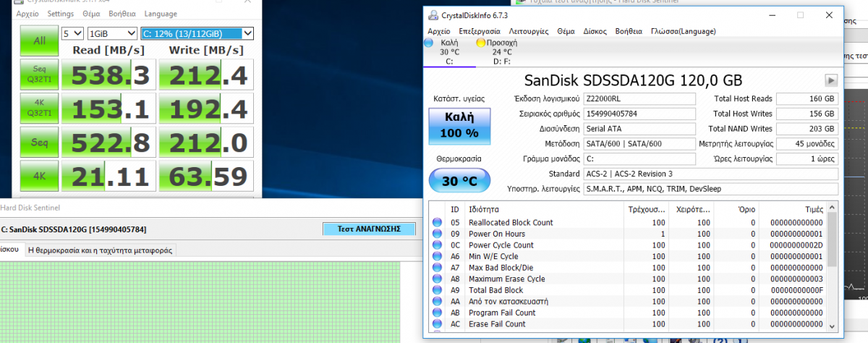Click the SanDisk SDSSDA120G 120,0 GB title
Viewport: 868px width, 343px height.
pos(632,80)
